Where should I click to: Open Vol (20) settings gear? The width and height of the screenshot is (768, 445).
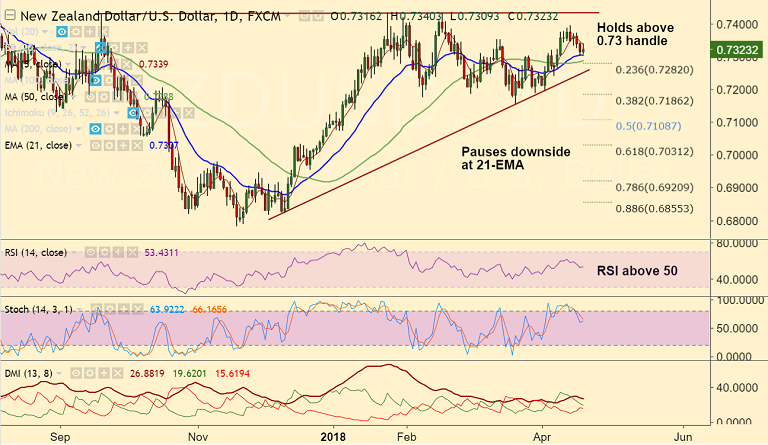click(75, 32)
